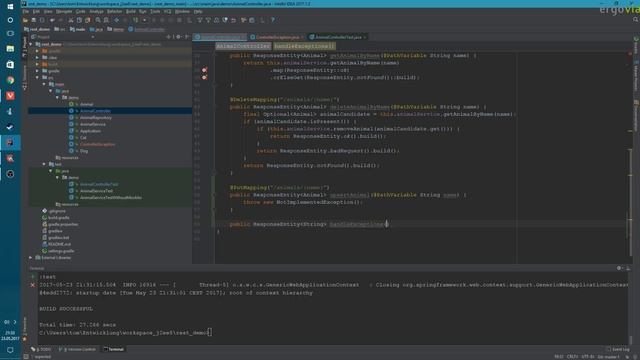Open Search Everywhere magnifier at top right
Image resolution: width=640 pixels, height=360 pixels.
coord(636,20)
